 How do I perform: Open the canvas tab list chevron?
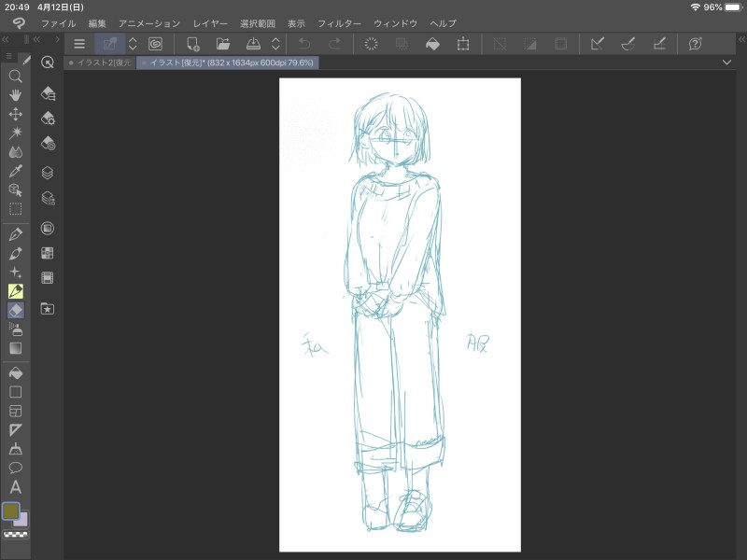tap(726, 63)
